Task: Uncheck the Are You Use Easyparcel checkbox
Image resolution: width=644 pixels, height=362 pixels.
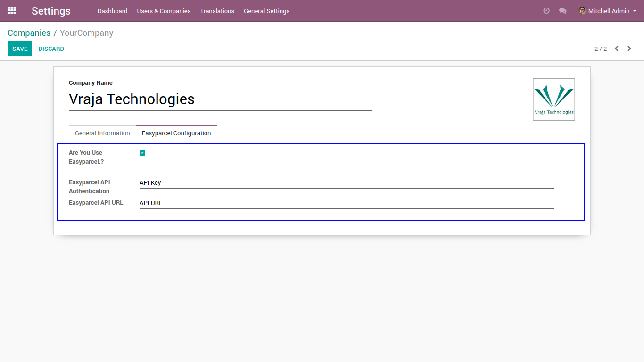Action: (x=142, y=153)
